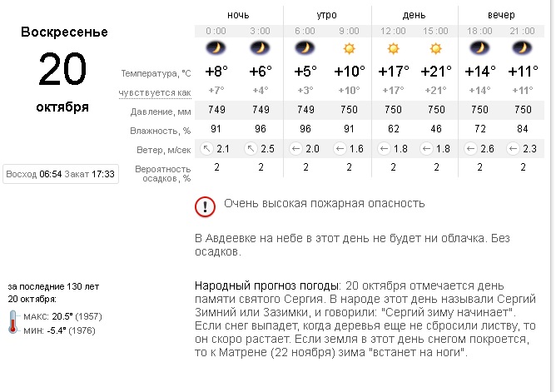Click the sun icon at 9:00
The image size is (556, 392).
tap(349, 48)
